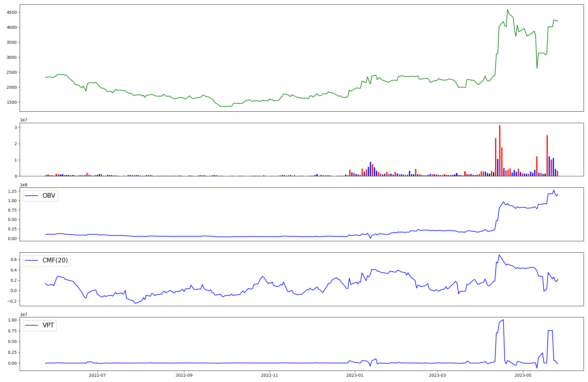The image size is (588, 382).
Task: Click the 3 tick on volume axis
Action: [15, 128]
